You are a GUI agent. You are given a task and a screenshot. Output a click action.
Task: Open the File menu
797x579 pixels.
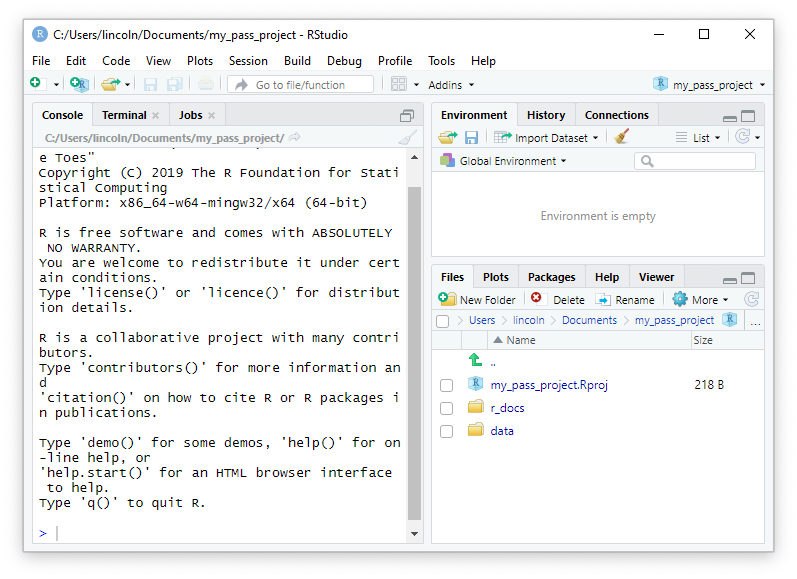click(41, 61)
